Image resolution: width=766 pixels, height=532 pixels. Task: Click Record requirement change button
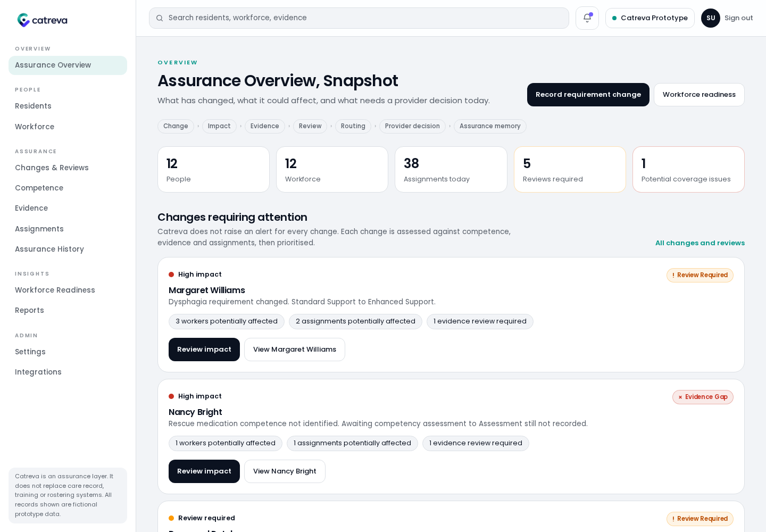pos(588,95)
